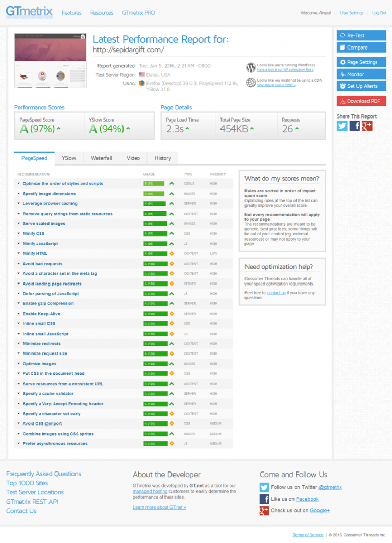The width and height of the screenshot is (392, 543).
Task: Expand Defer parsing of JavaScript recommendation
Action: click(51, 294)
